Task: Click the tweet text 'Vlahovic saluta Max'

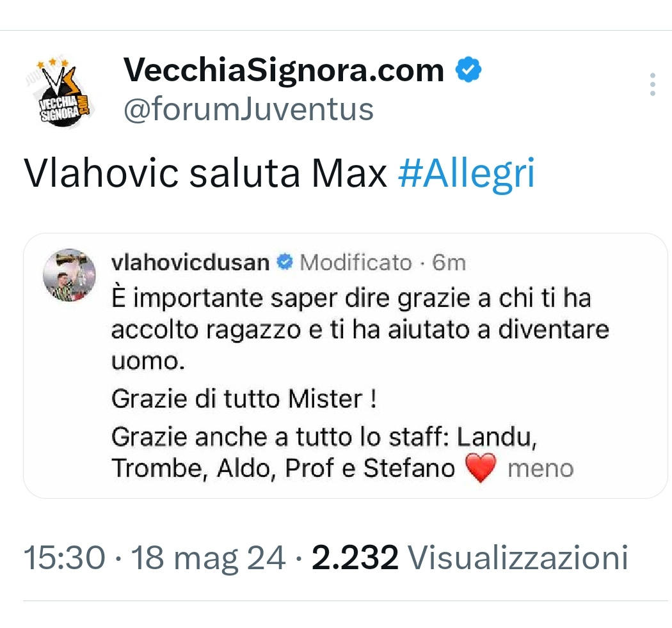Action: pyautogui.click(x=205, y=173)
